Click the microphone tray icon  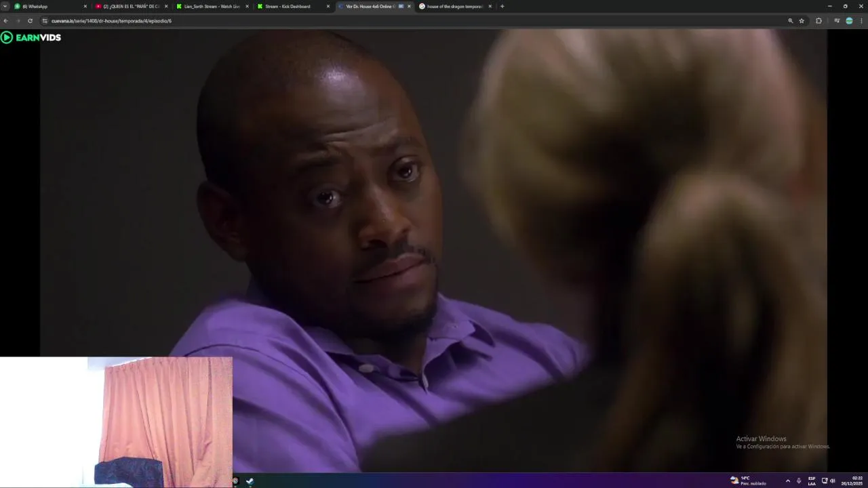point(799,481)
